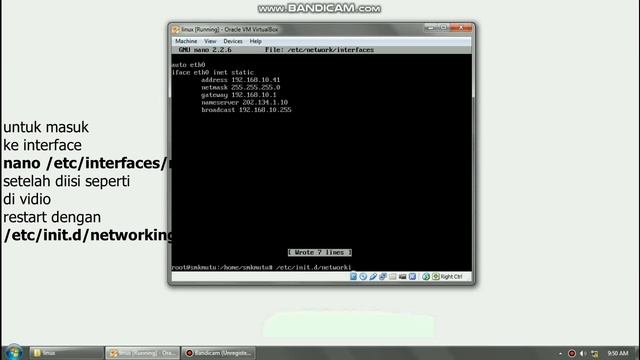Open the Windows Start menu
Image resolution: width=640 pixels, height=360 pixels.
(14, 352)
